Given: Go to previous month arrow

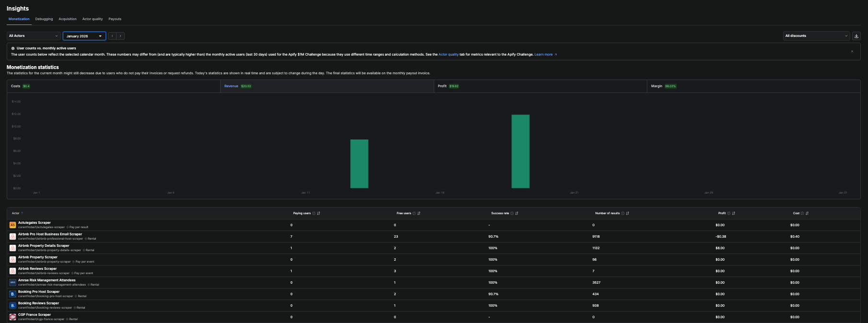Looking at the screenshot, I should click(112, 36).
